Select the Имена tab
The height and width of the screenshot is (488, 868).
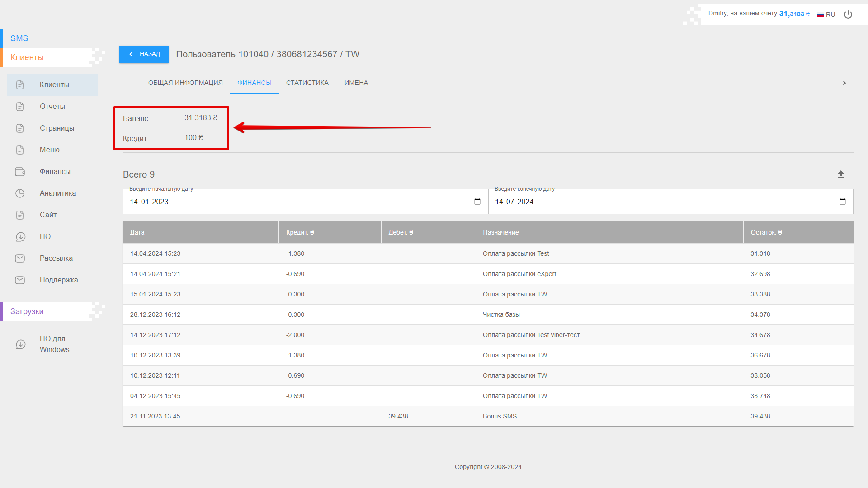pyautogui.click(x=356, y=83)
